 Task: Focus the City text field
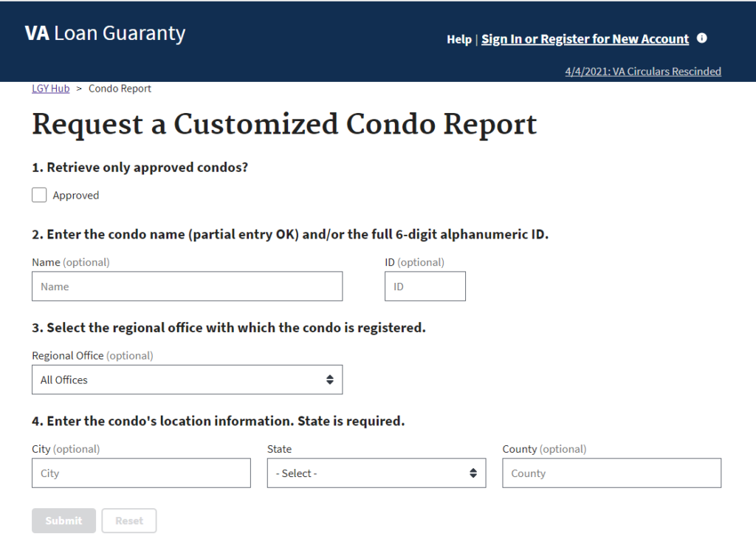click(x=141, y=473)
